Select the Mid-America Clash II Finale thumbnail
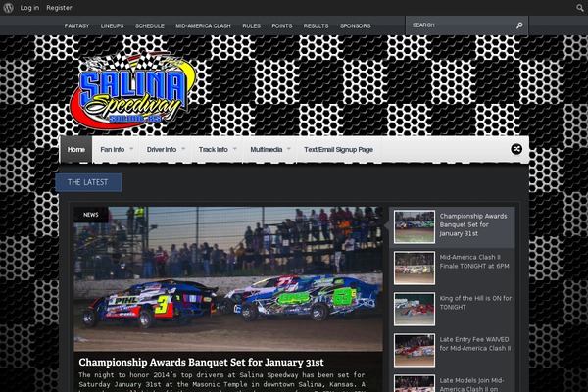 (415, 268)
